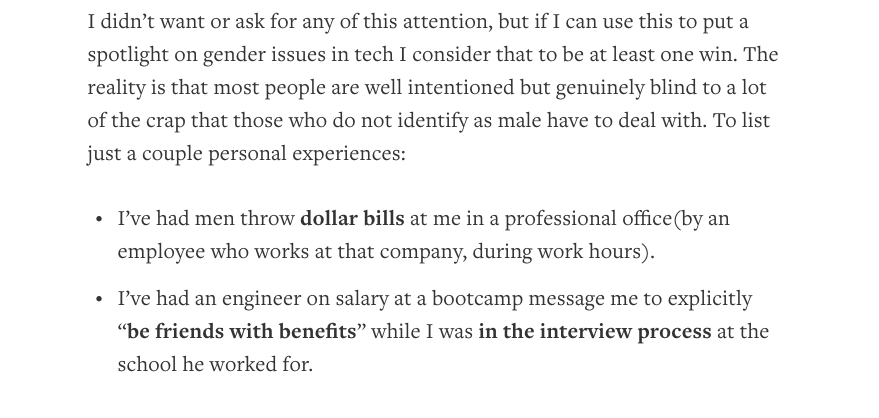879x418 pixels.
Task: Click the first bullet point marker
Action: [x=99, y=219]
